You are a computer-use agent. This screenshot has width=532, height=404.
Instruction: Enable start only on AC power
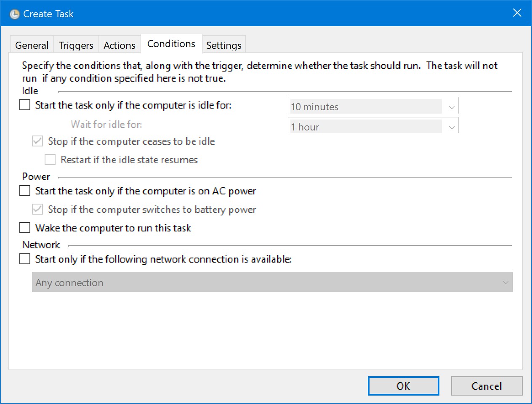25,191
